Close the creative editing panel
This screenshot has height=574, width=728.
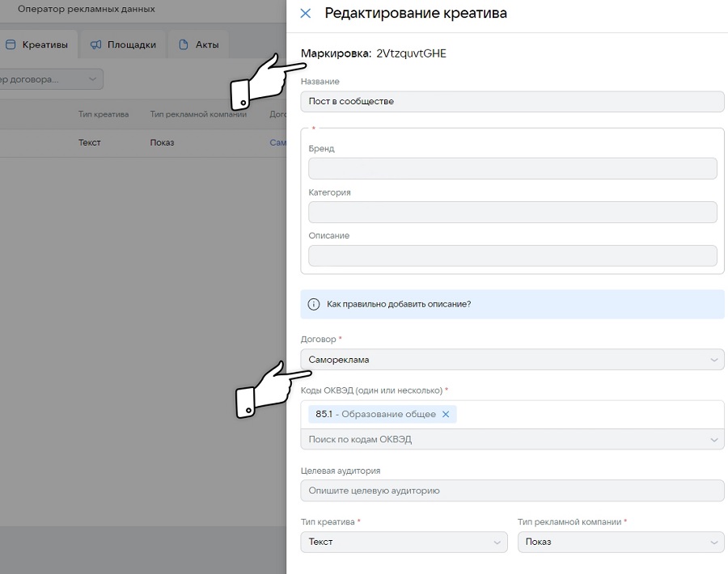(305, 14)
